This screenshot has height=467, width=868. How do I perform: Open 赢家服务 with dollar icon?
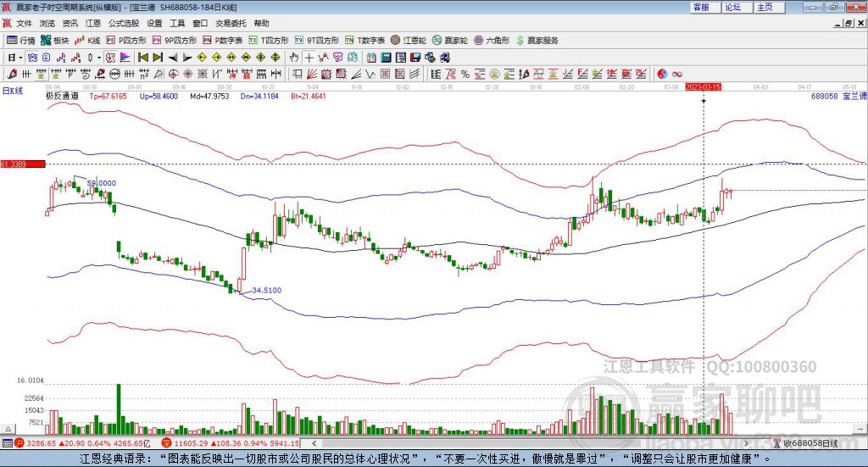click(x=537, y=41)
